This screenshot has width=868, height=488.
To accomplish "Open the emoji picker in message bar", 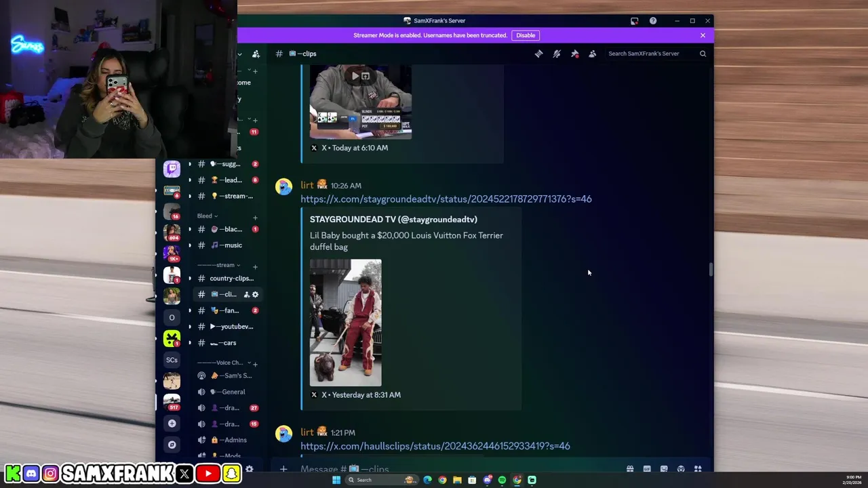I will click(x=681, y=468).
